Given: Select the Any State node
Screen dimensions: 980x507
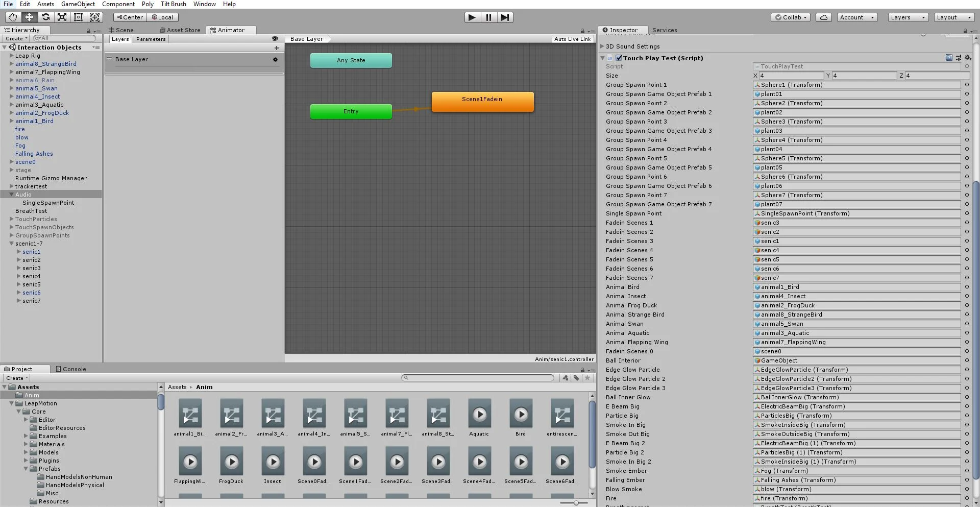Looking at the screenshot, I should pyautogui.click(x=351, y=60).
